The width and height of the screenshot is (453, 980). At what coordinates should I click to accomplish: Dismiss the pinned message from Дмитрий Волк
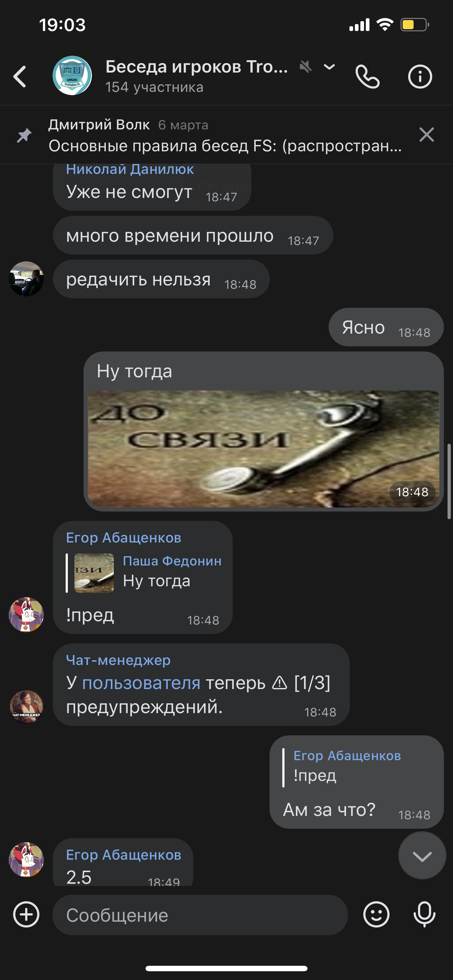[x=427, y=135]
